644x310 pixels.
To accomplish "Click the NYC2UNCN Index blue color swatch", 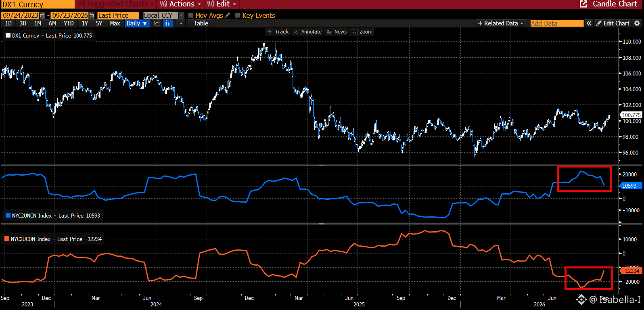I will coord(8,216).
